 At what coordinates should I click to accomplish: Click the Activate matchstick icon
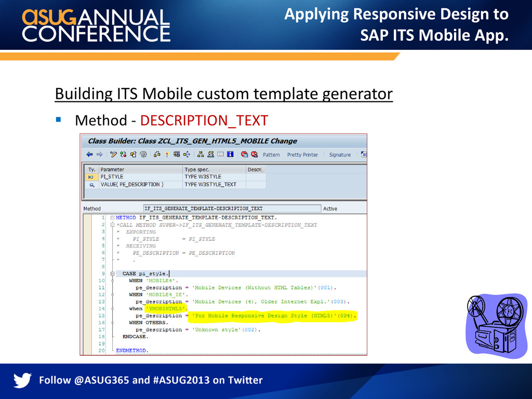167,154
